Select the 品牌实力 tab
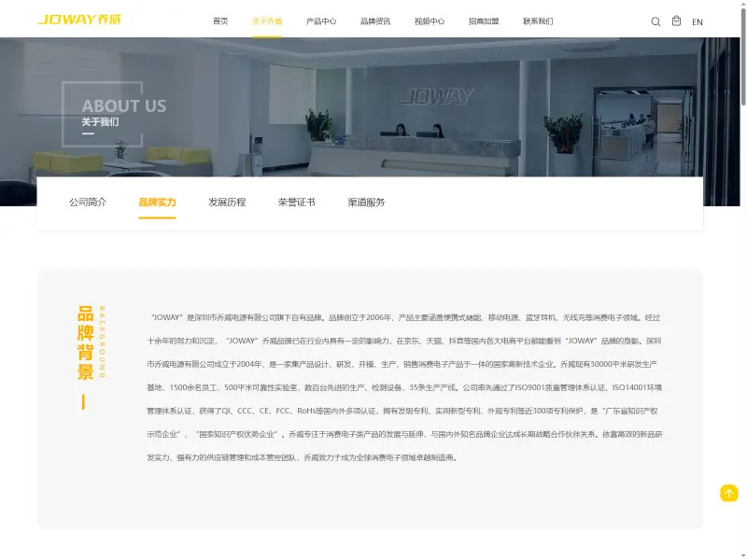The height and width of the screenshot is (560, 747). 157,202
